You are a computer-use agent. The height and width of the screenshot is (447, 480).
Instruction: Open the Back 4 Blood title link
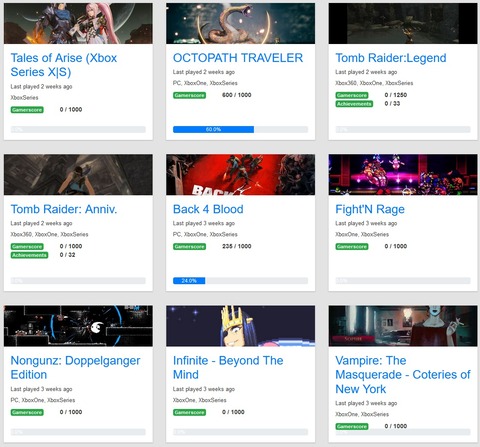pyautogui.click(x=208, y=209)
